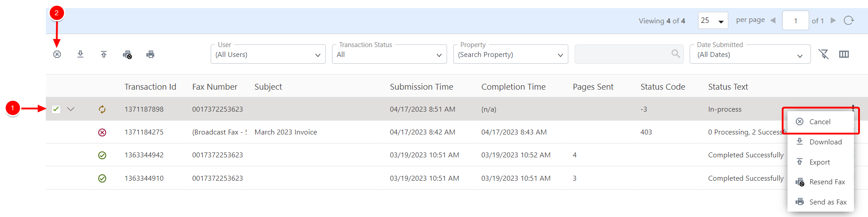Open the column chooser icon

pyautogui.click(x=844, y=54)
